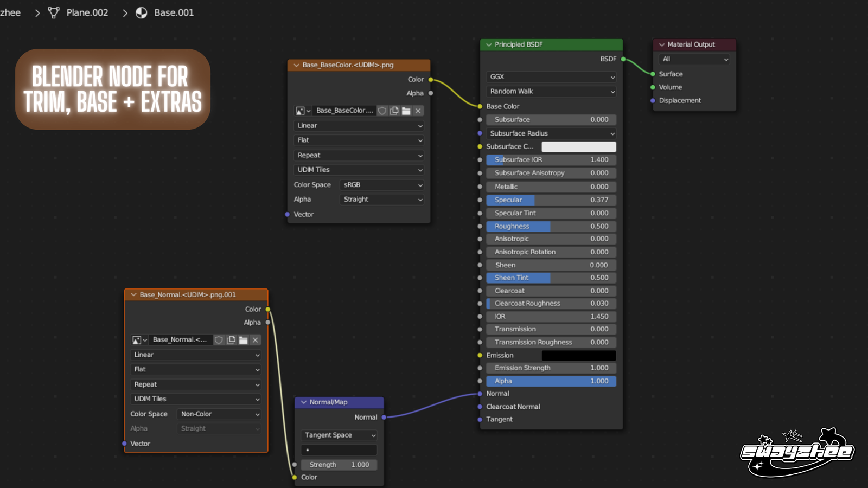Viewport: 868px width, 488px height.
Task: Open UDIM Tiles dropdown in Base_Normal node
Action: click(196, 399)
